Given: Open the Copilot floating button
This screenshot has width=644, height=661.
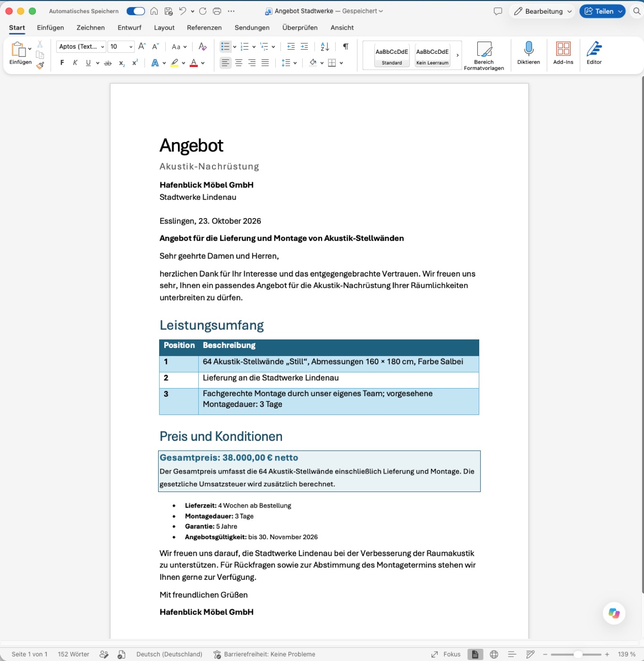Looking at the screenshot, I should [614, 613].
